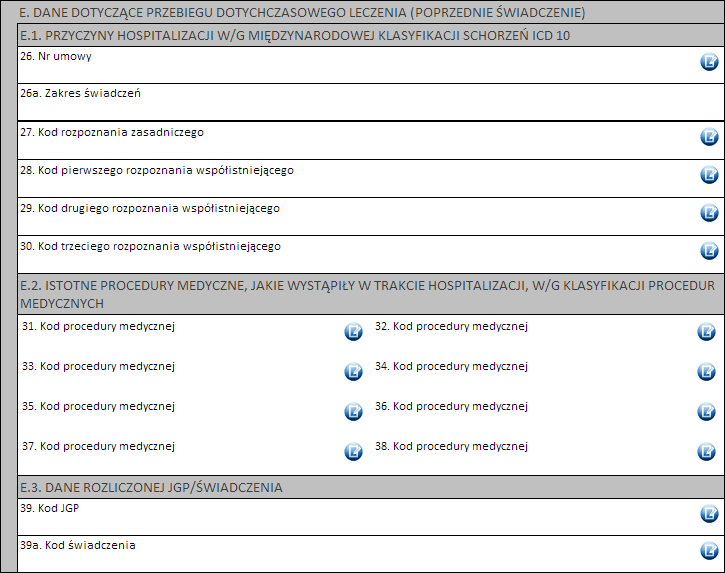Click edit icon for field 38 procedury medycznej
725x573 pixels.
point(706,452)
